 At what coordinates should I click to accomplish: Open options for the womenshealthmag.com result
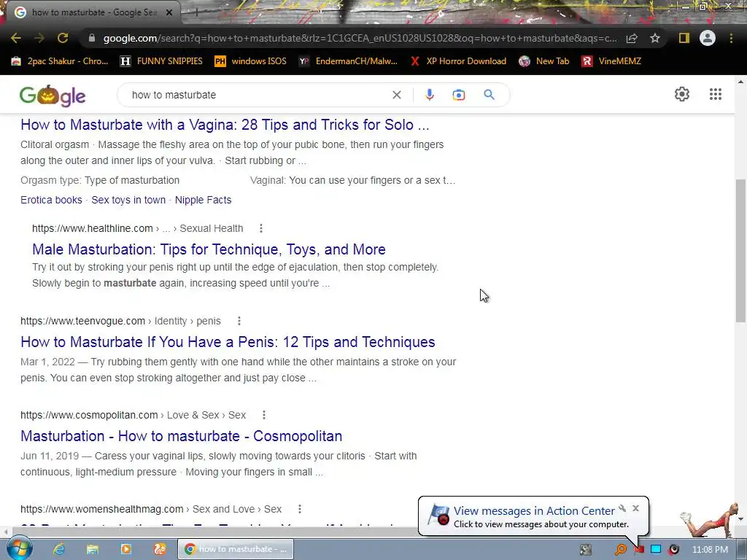300,510
